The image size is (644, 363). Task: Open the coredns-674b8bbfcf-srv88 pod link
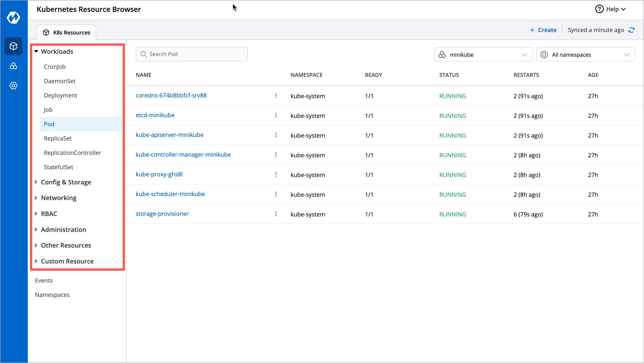pos(171,95)
